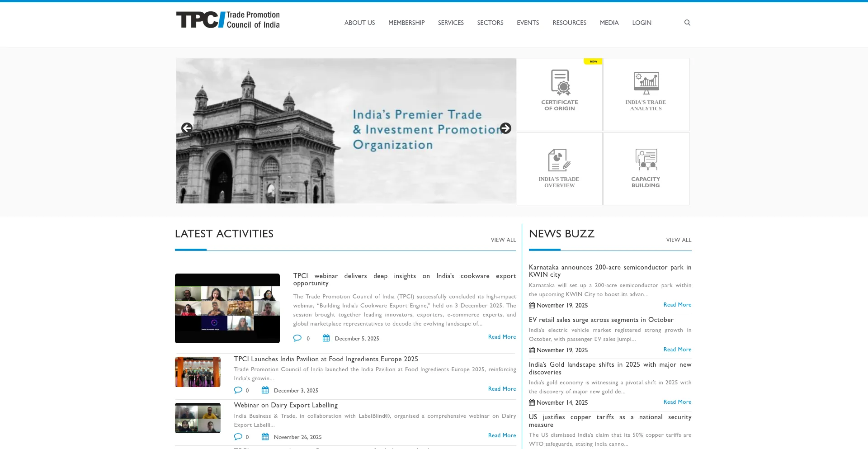
Task: Open the Certificate of Origin icon tile
Action: click(x=560, y=95)
